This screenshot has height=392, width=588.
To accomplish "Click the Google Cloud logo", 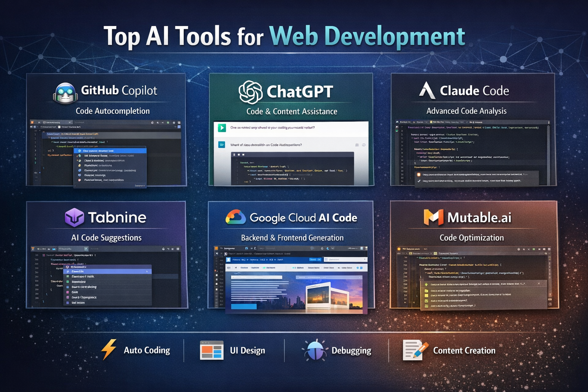I will [x=235, y=217].
